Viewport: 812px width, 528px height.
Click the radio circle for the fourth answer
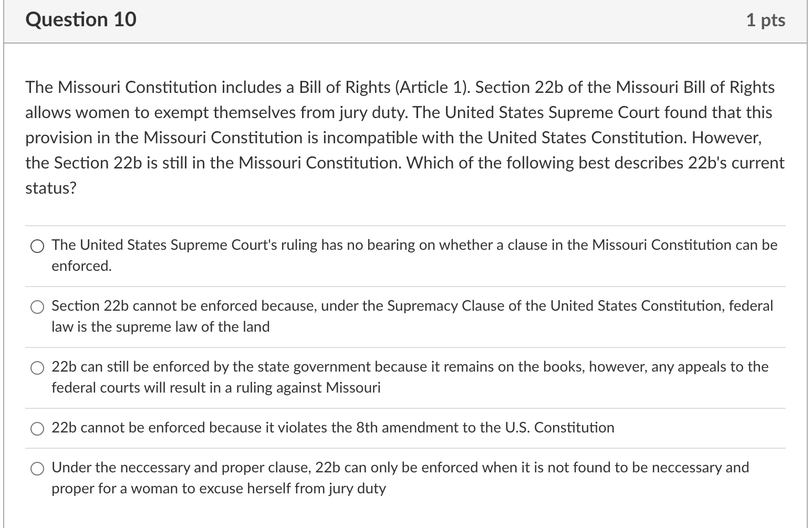pos(37,428)
